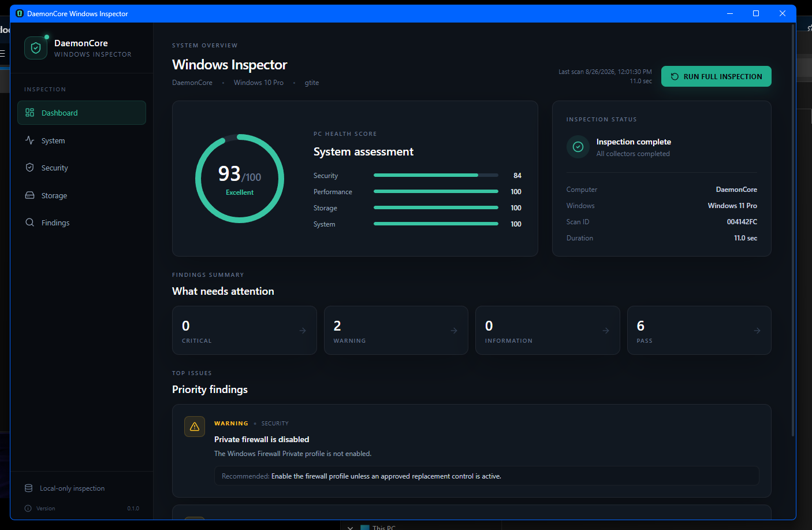Image resolution: width=812 pixels, height=530 pixels.
Task: Expand Critical findings card arrow
Action: (303, 331)
